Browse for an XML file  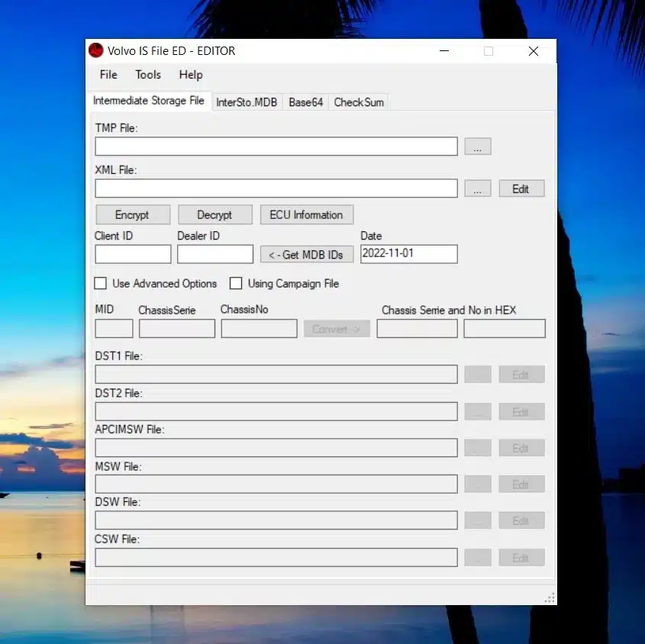tap(478, 188)
